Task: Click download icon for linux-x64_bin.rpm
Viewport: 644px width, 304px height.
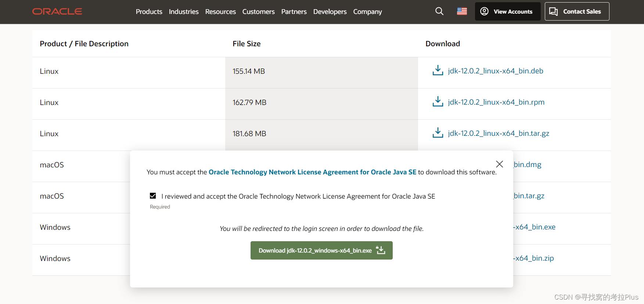Action: click(438, 102)
